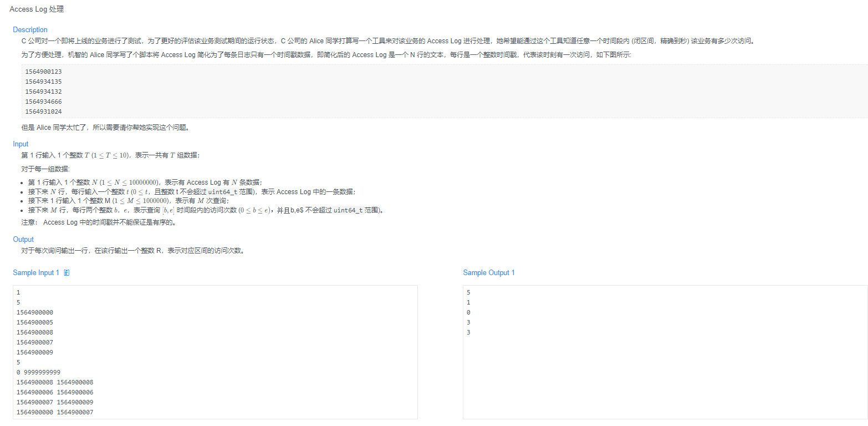Click the 'Sample Output 1' heading
Viewport: 868px width, 426px height.
pyautogui.click(x=489, y=273)
